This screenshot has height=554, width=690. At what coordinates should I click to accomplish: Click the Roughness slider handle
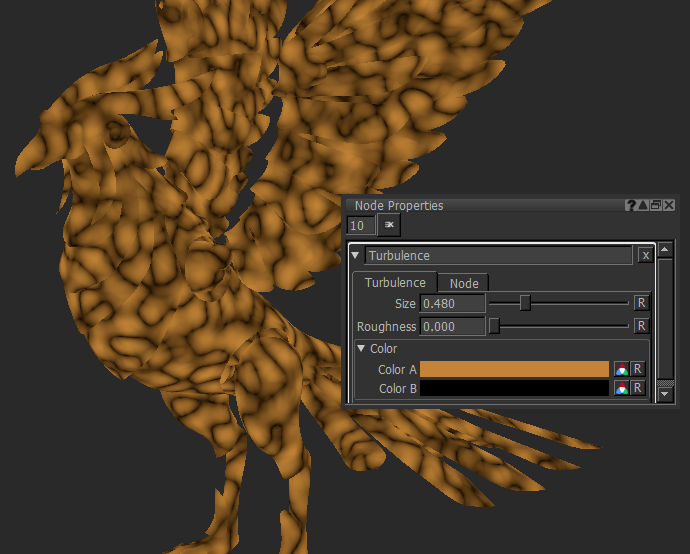coord(494,326)
